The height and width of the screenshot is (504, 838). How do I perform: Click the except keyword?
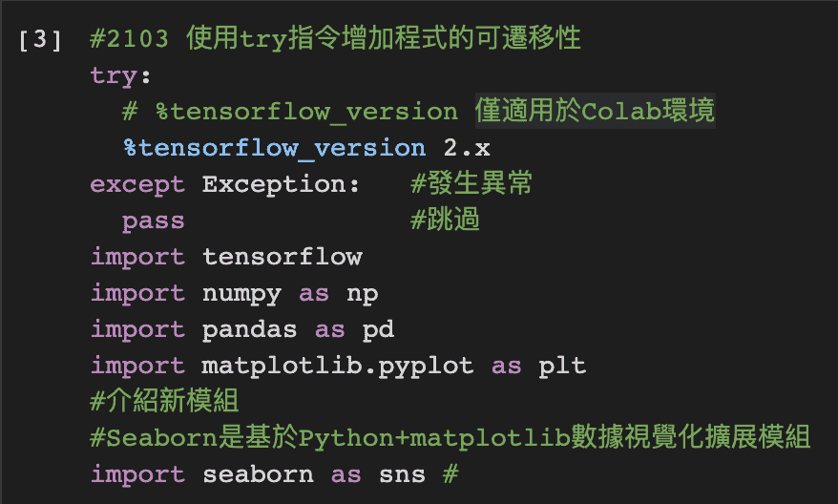pos(137,185)
